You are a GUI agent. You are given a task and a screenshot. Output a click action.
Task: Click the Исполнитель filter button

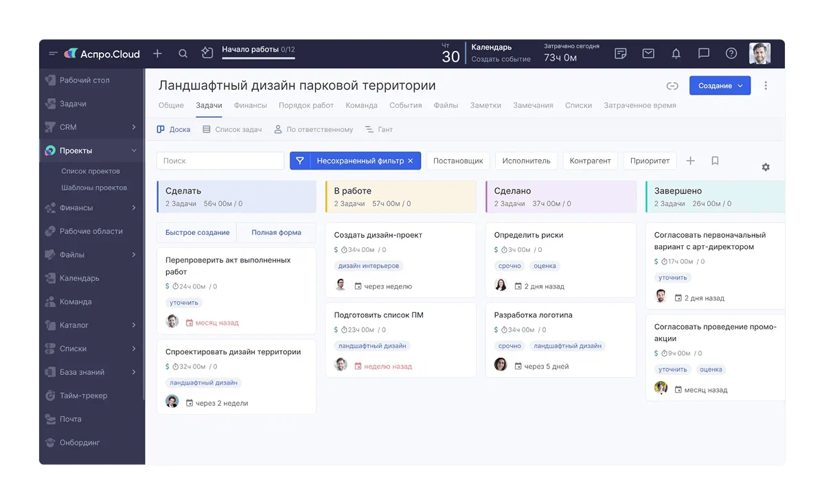click(x=526, y=161)
